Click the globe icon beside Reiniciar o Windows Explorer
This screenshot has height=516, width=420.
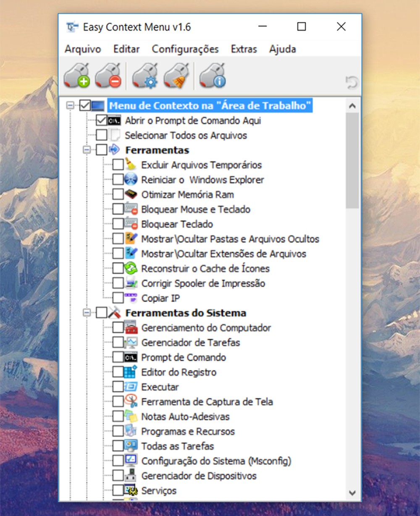tap(131, 179)
